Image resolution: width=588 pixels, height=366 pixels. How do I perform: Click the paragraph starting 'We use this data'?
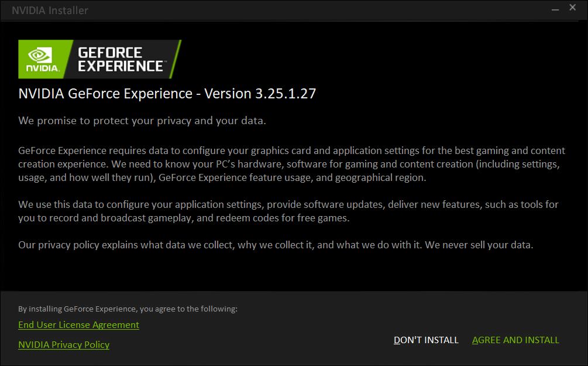tap(288, 211)
